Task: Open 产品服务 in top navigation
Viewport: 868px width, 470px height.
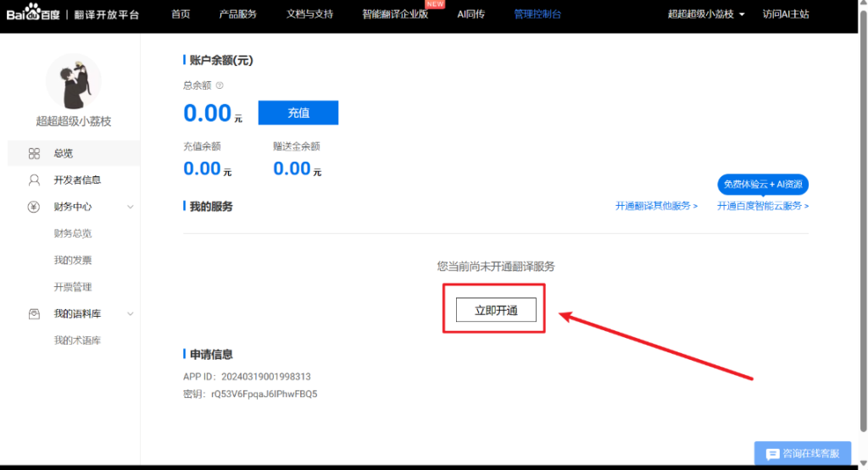Action: coord(238,14)
